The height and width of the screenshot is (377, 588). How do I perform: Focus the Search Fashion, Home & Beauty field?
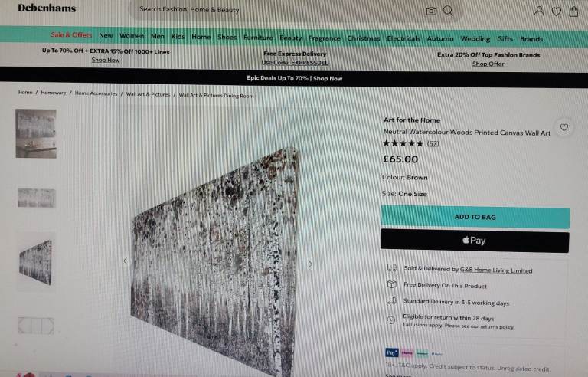pyautogui.click(x=277, y=10)
